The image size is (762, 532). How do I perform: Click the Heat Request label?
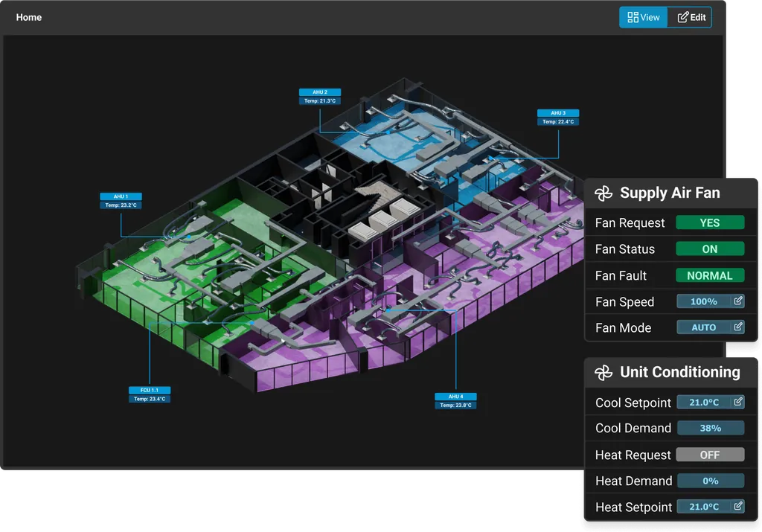pyautogui.click(x=633, y=455)
